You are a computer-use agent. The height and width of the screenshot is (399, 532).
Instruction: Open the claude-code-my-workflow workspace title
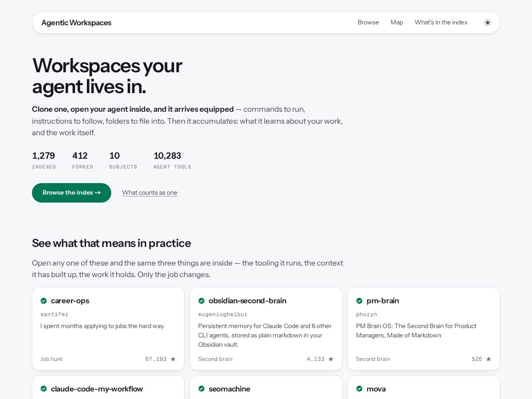(x=97, y=389)
